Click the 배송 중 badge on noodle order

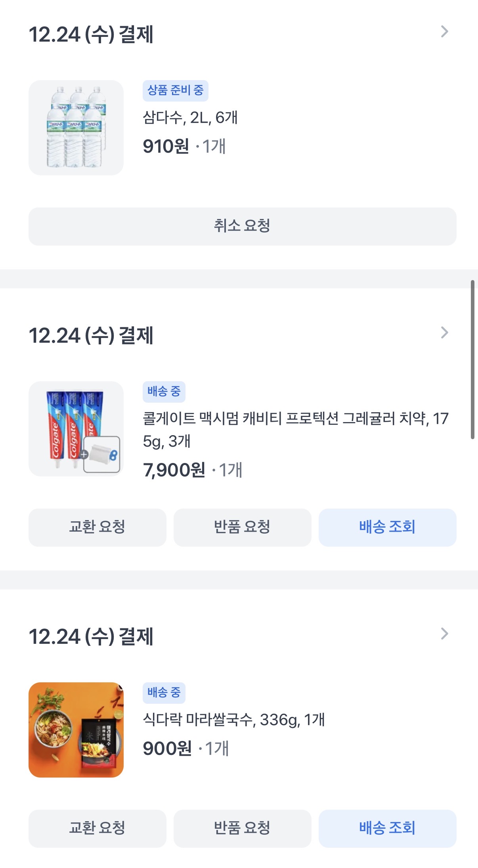pyautogui.click(x=164, y=693)
